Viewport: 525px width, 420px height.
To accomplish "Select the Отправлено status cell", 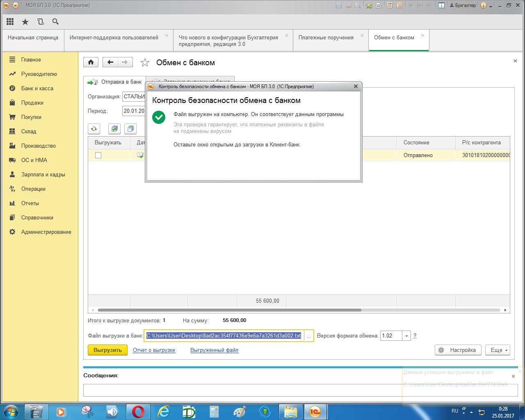I will click(426, 155).
